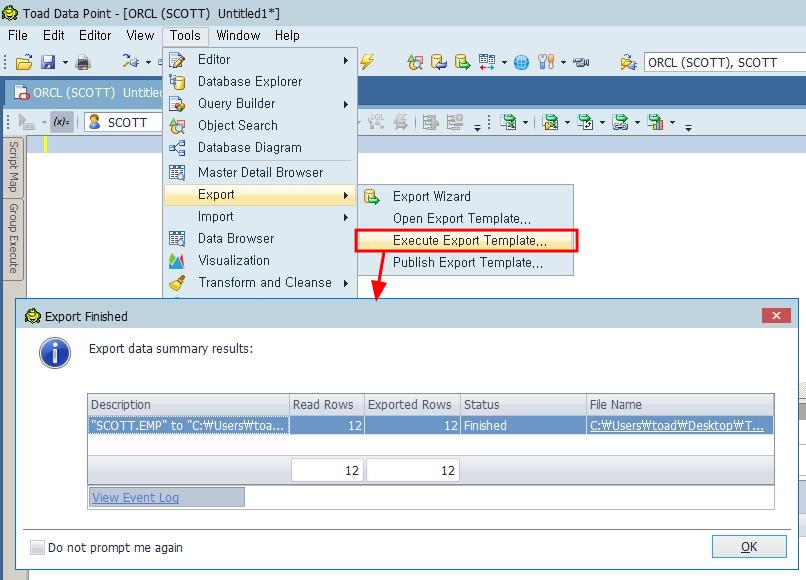
Task: Click the Print icon in the toolbar
Action: [x=82, y=62]
